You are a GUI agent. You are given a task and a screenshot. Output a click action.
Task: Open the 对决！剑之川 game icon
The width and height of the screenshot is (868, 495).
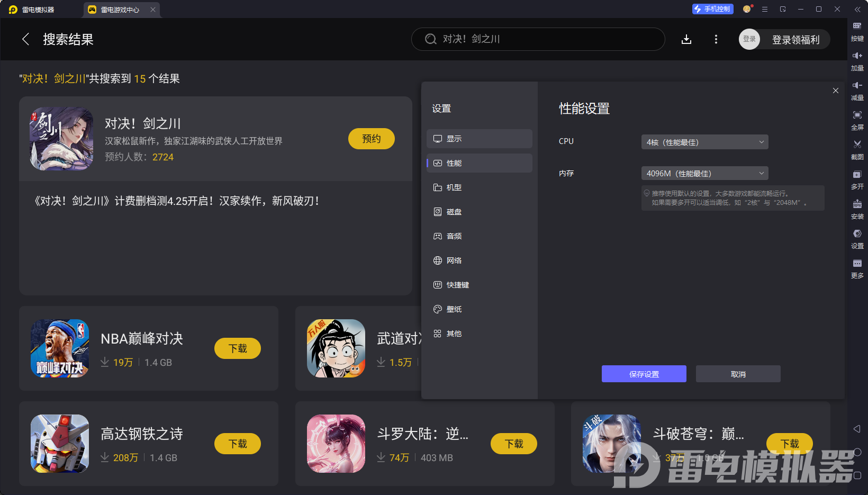coord(61,139)
